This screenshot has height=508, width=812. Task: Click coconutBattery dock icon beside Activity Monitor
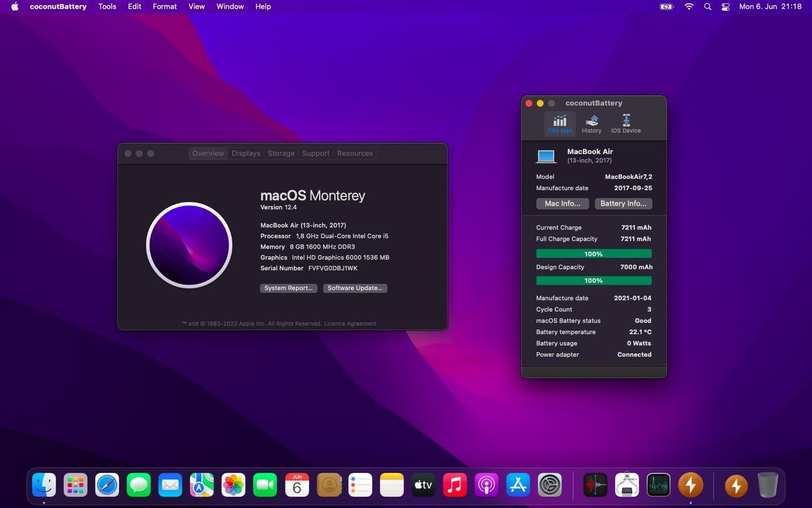click(690, 485)
